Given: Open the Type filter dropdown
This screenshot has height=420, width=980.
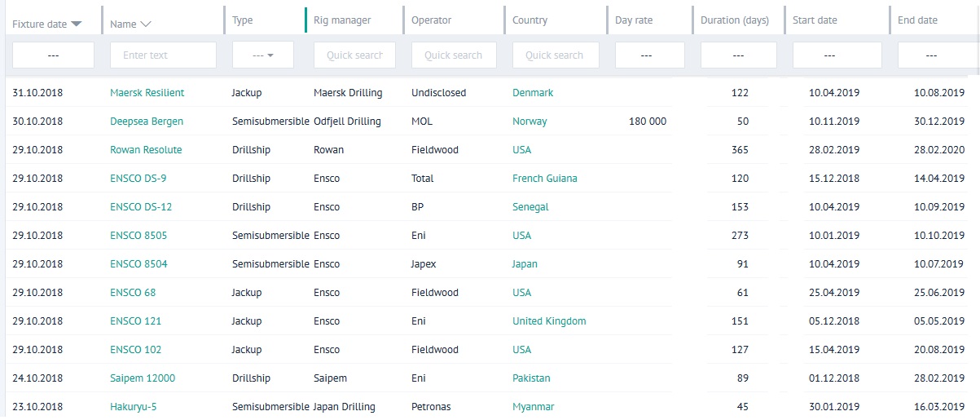Looking at the screenshot, I should (262, 55).
